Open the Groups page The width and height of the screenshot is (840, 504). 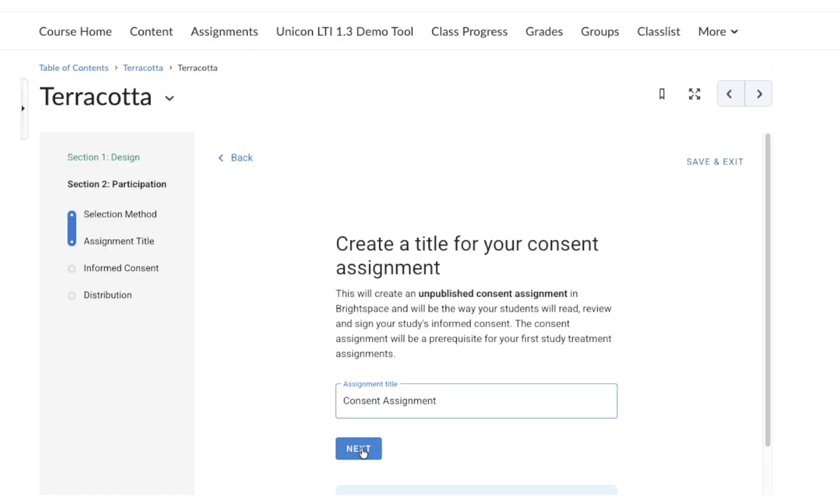(x=600, y=31)
